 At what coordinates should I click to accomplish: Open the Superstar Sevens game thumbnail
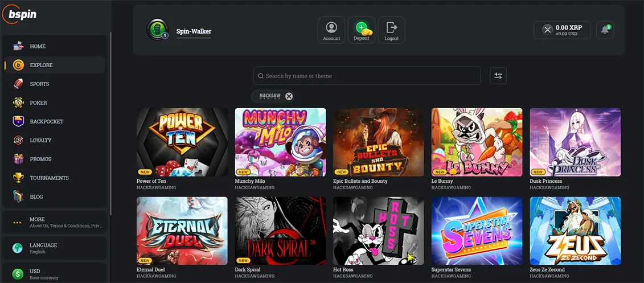click(x=477, y=231)
